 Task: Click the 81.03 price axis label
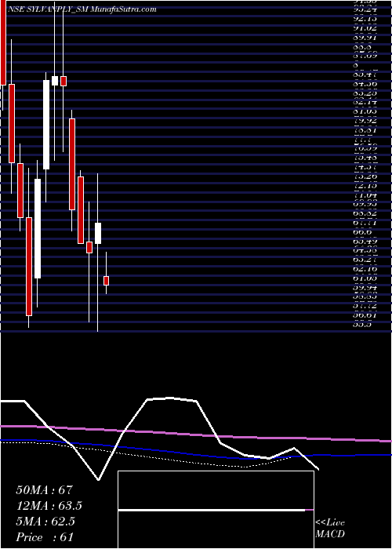(365, 111)
